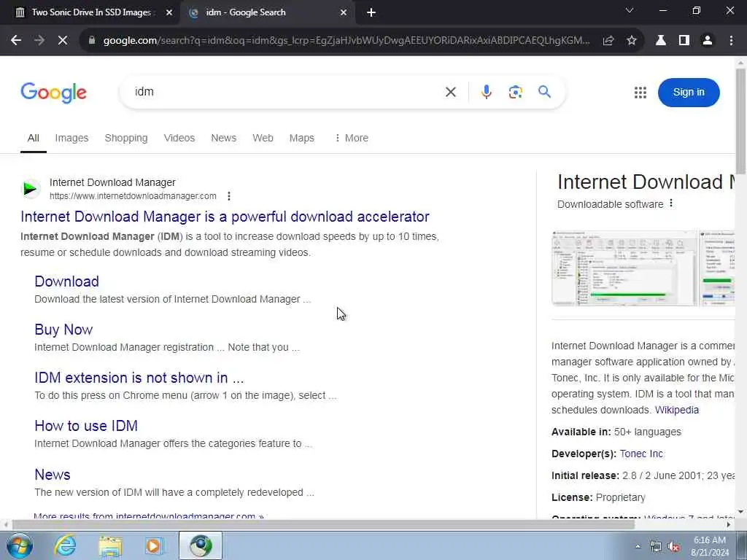Open IDM screenshot thumbnail in knowledge panel
Screen dimensions: 747x560
[624, 268]
